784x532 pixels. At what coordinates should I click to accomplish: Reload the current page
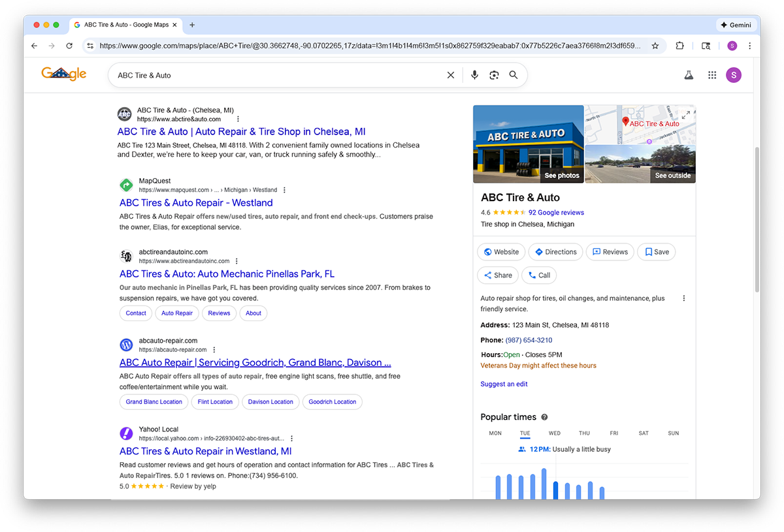coord(69,46)
